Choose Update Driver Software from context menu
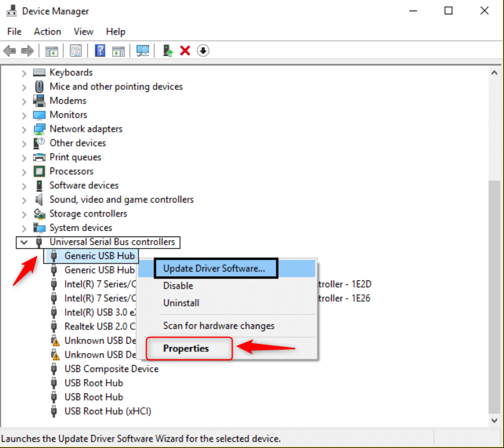 pyautogui.click(x=214, y=269)
